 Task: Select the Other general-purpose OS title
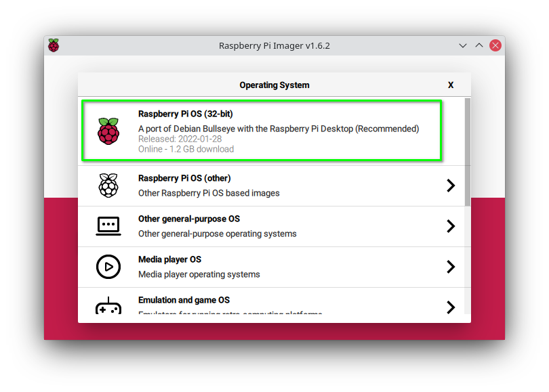189,219
